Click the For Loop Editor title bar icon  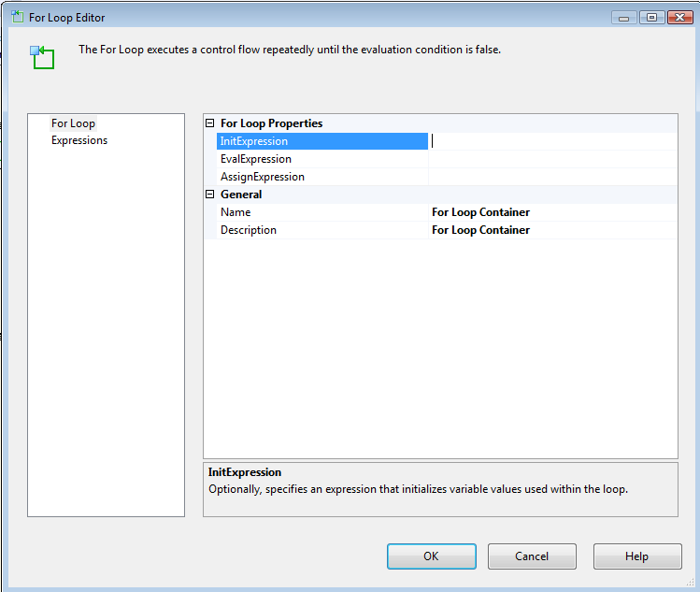(x=17, y=17)
